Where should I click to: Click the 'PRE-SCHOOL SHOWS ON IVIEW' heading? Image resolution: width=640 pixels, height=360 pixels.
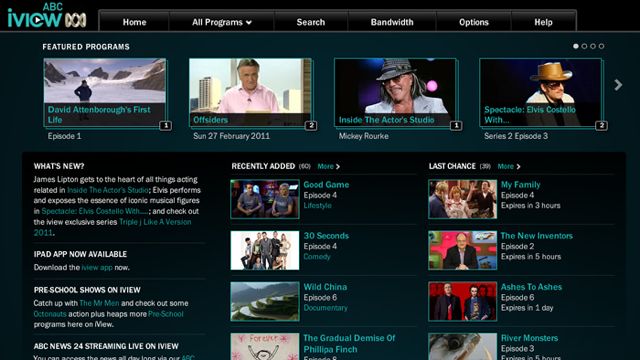coord(87,290)
